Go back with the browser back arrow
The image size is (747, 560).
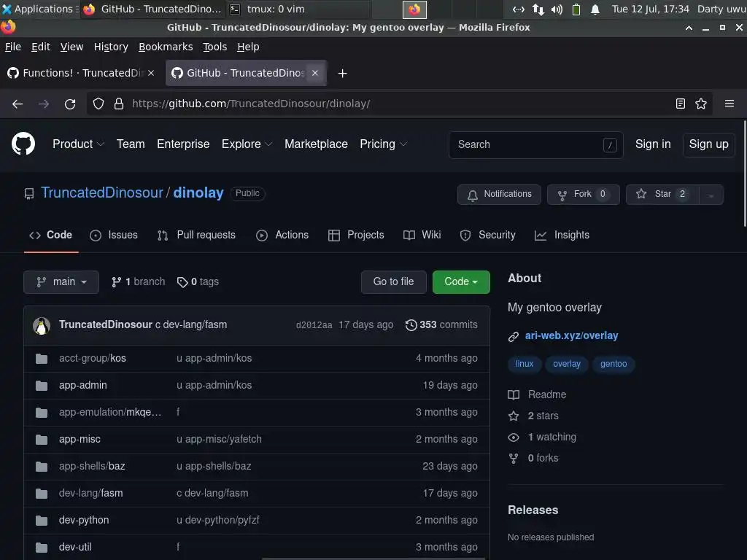point(18,104)
